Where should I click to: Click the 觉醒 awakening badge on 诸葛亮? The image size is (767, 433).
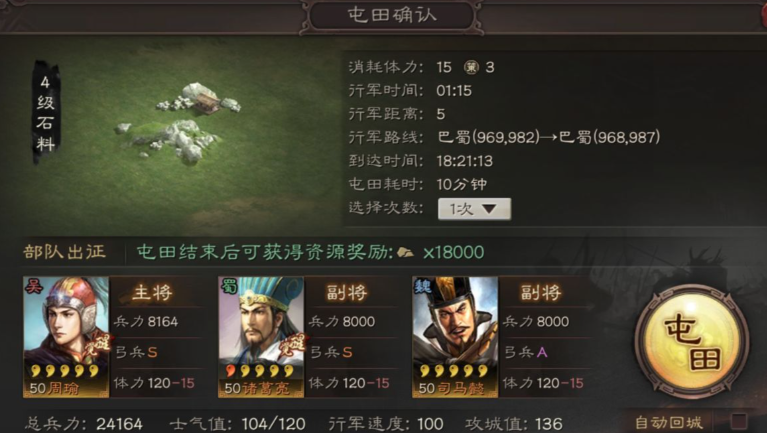point(293,345)
